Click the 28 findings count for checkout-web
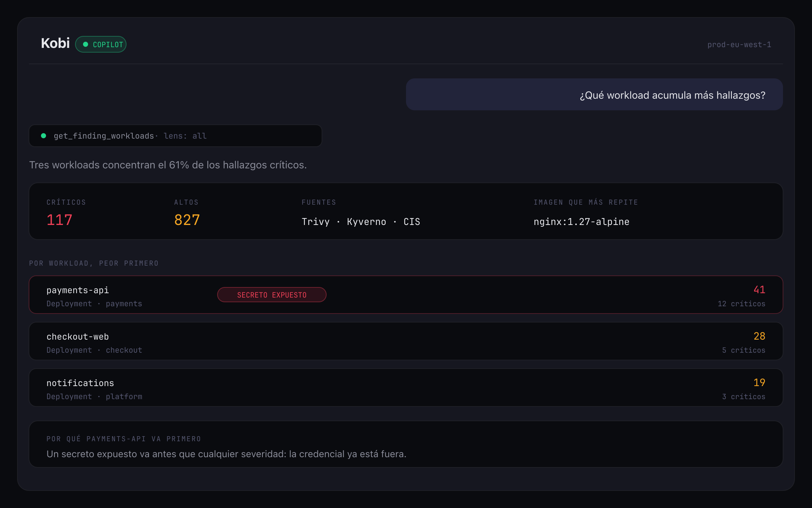812x508 pixels. coord(759,336)
